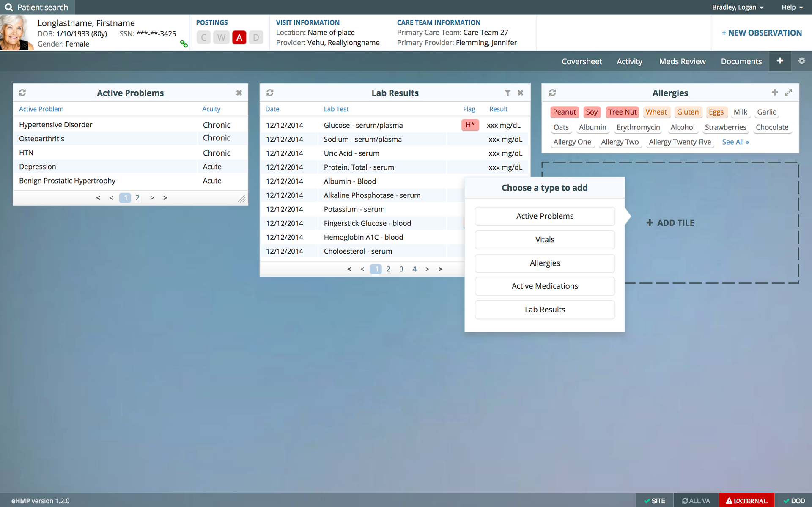Toggle the ALL VA source status
812x507 pixels.
click(x=696, y=501)
